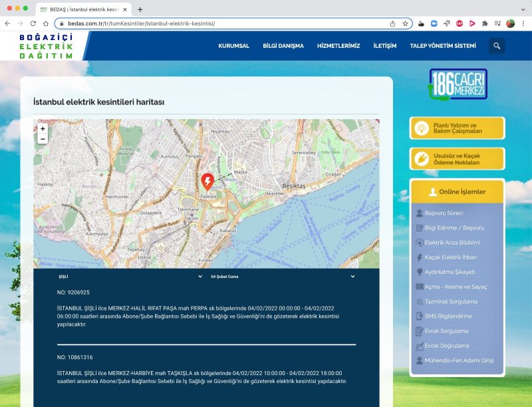This screenshot has height=407, width=532.
Task: Click the site lock icon in address bar
Action: (x=61, y=23)
